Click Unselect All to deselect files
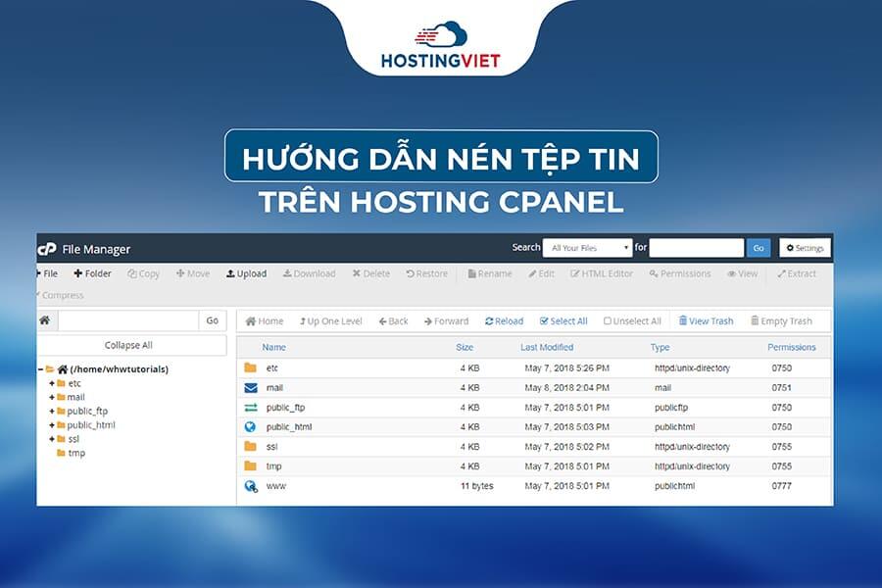 (x=631, y=320)
